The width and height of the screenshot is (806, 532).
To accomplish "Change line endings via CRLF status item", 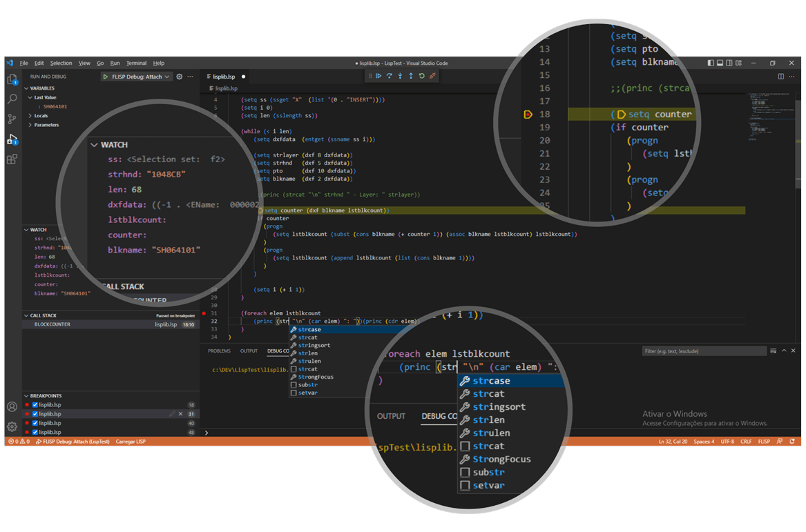I will coord(746,442).
